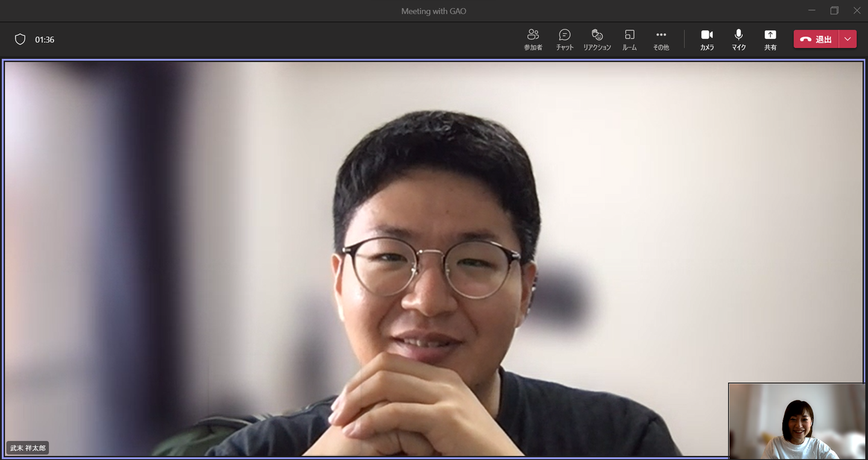Mute the マイク microphone
The height and width of the screenshot is (460, 868).
[738, 39]
